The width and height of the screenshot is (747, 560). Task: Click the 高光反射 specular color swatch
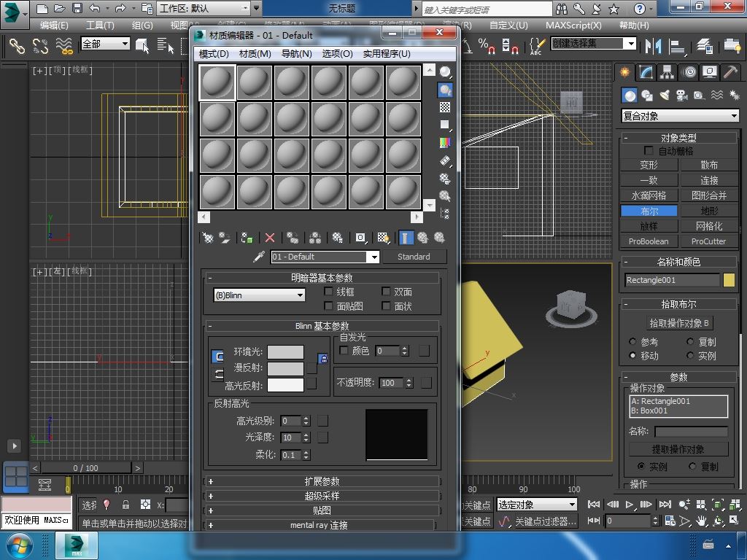[x=285, y=385]
